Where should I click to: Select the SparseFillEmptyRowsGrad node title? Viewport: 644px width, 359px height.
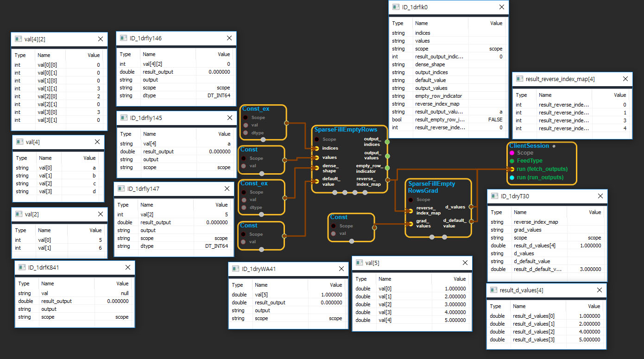431,187
